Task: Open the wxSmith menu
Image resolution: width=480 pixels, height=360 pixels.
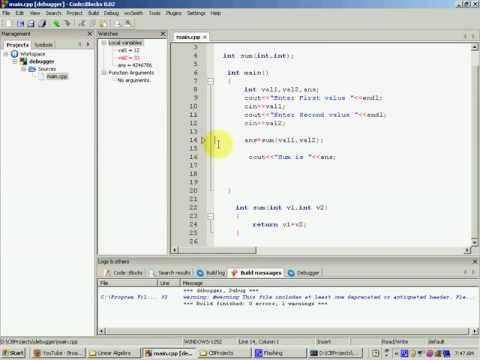Action: [133, 13]
